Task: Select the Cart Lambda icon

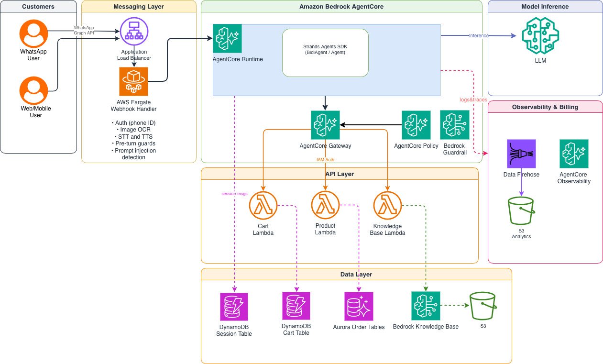Action: coord(263,206)
